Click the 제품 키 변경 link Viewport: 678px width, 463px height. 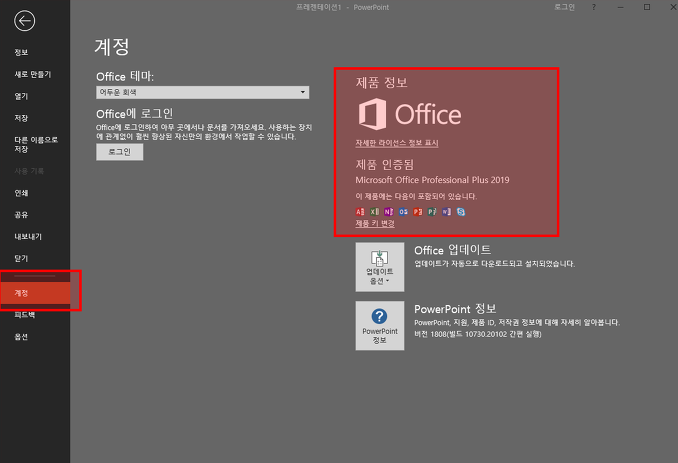tap(375, 223)
